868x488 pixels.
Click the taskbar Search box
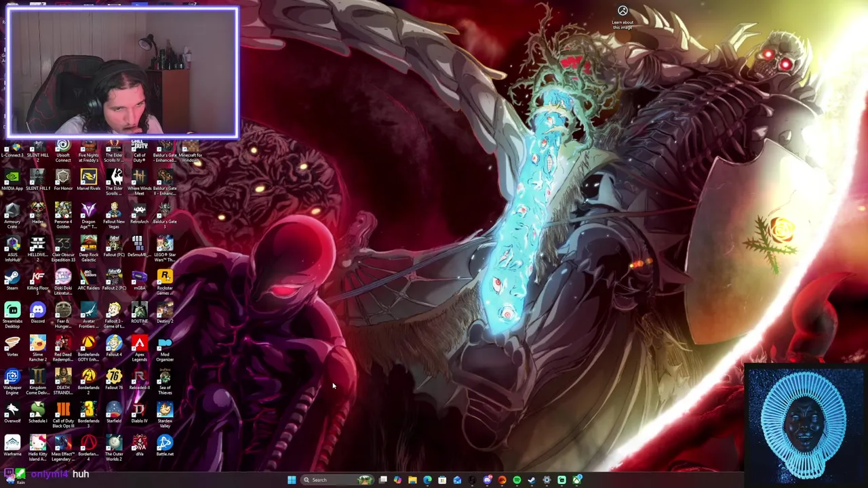coord(336,480)
